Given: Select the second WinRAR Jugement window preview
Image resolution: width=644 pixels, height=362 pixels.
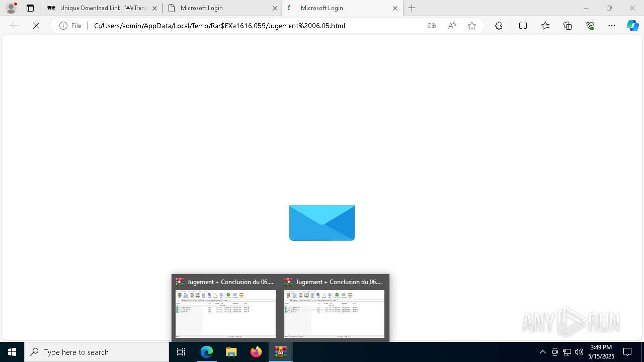Looking at the screenshot, I should click(x=335, y=308).
